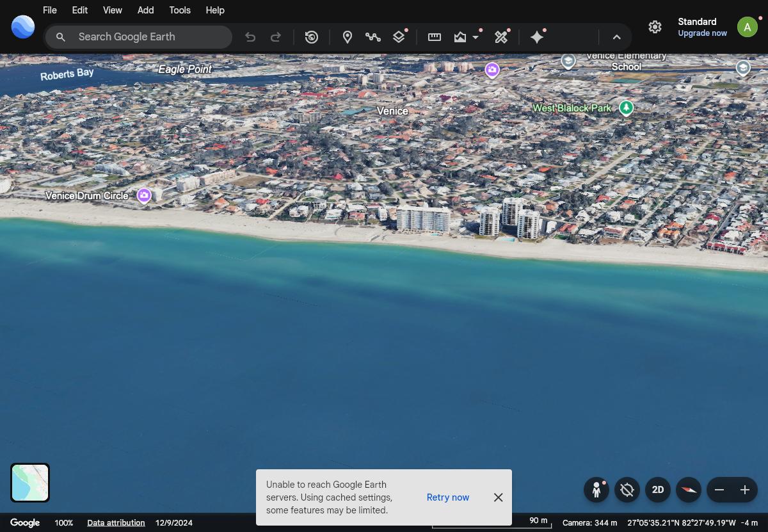Click the Camera: 344 m readout
The image size is (768, 532).
pyautogui.click(x=589, y=522)
